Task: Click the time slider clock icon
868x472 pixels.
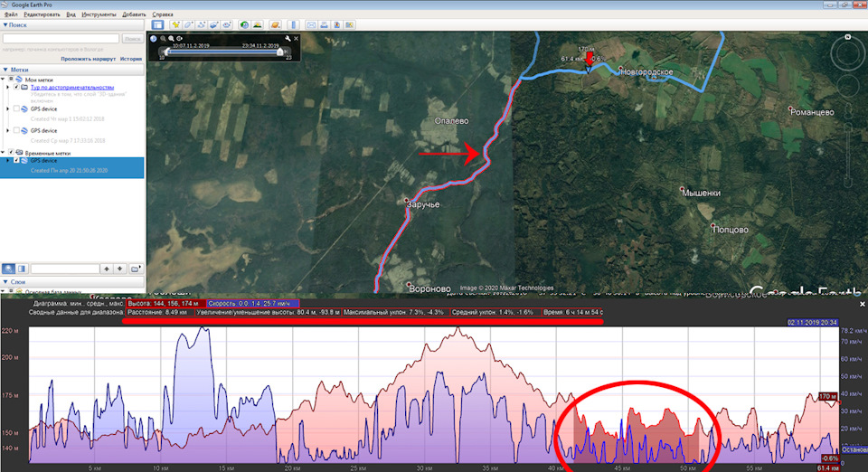Action: [x=154, y=39]
